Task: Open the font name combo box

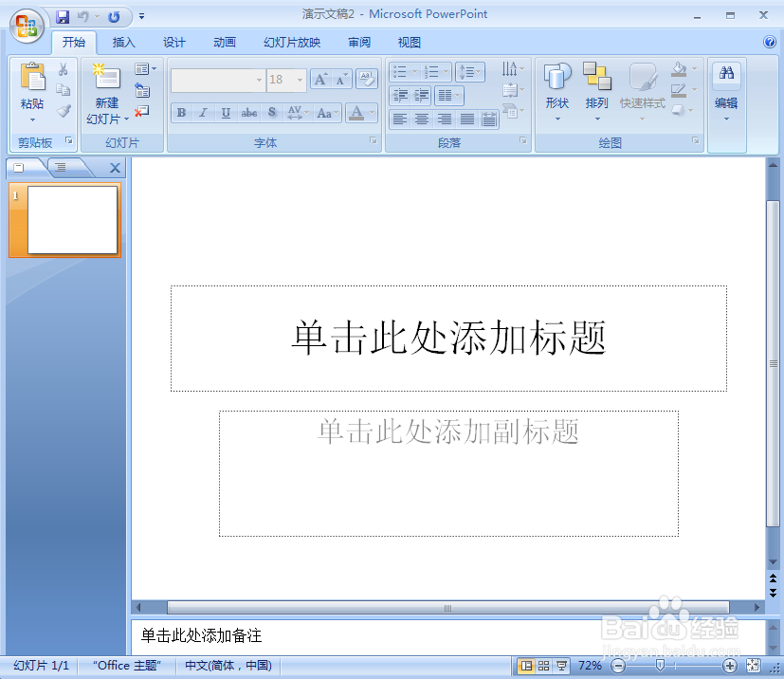Action: (x=217, y=80)
